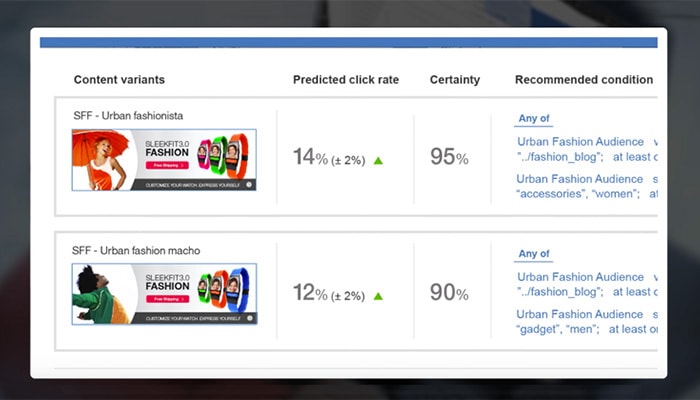Select the 'SFF - Urban fashion macho' variant title
This screenshot has width=700, height=400.
point(135,250)
